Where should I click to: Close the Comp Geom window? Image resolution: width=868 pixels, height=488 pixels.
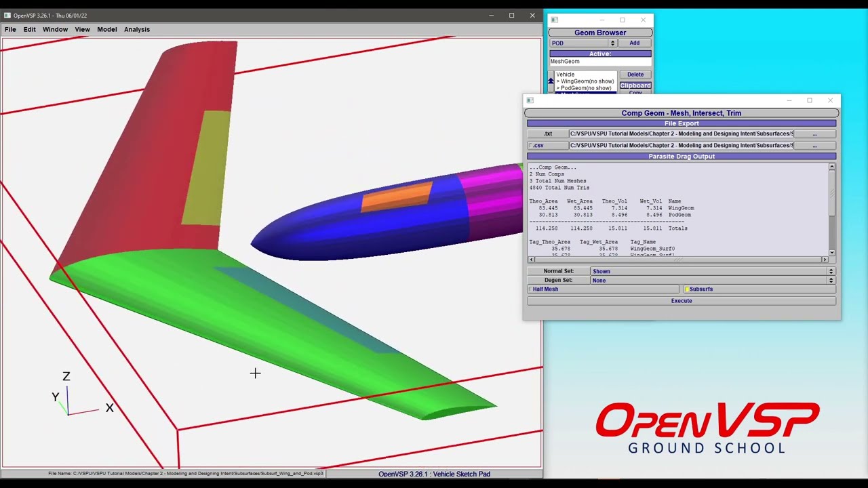coord(830,100)
